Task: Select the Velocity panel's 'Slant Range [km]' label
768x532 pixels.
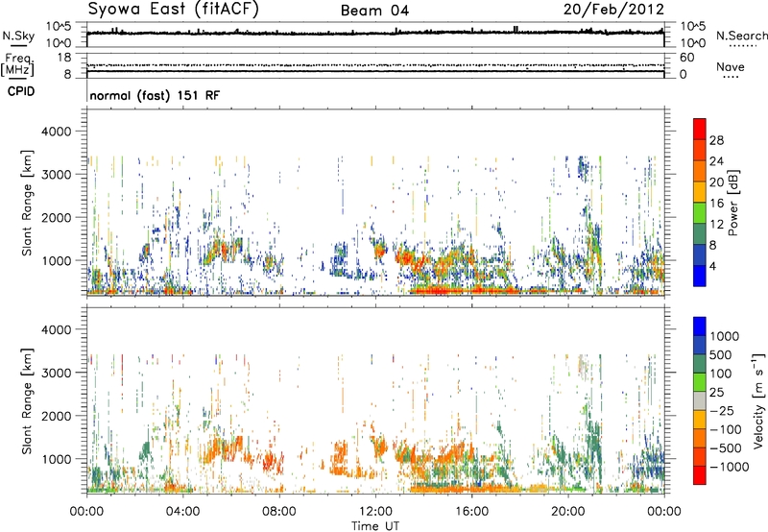Action: click(28, 401)
